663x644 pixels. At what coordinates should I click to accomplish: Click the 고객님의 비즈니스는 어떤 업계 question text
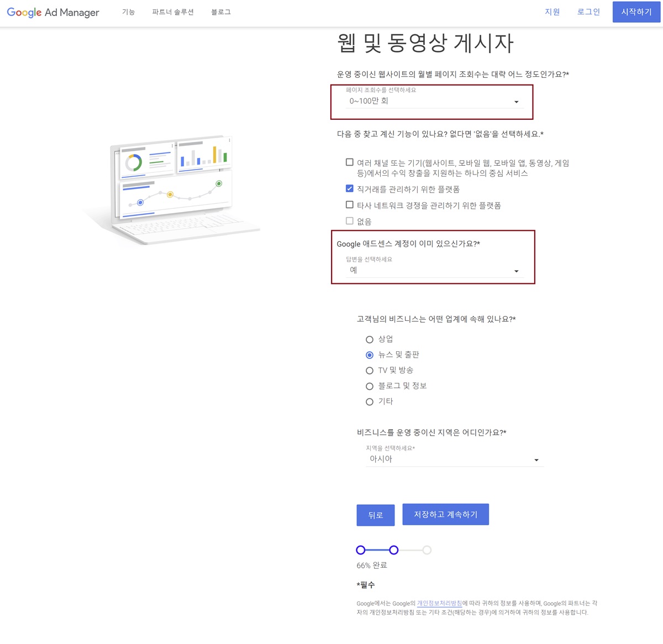click(x=436, y=319)
